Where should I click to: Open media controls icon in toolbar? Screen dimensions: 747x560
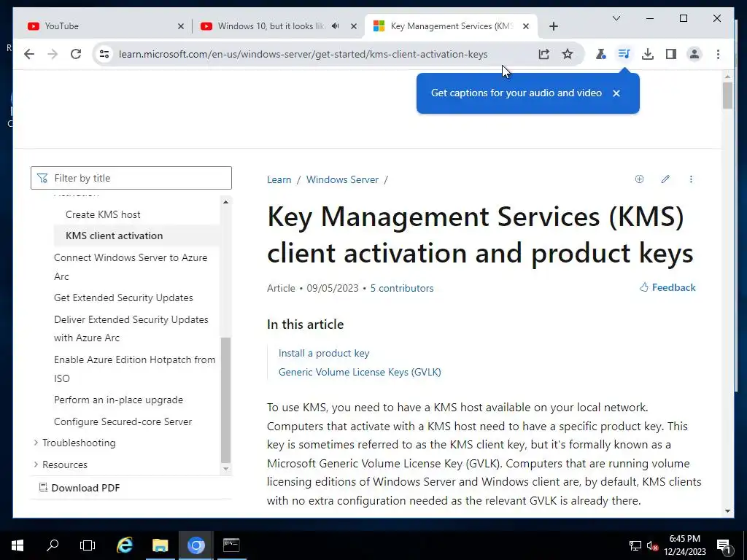click(x=624, y=54)
